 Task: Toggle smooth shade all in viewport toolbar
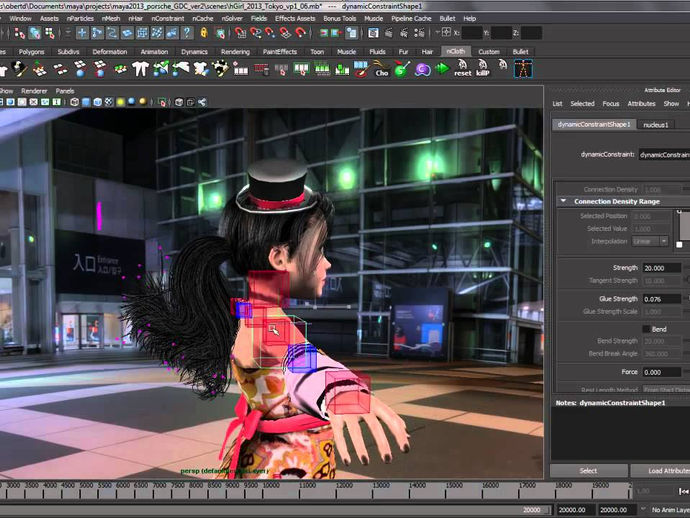(x=86, y=102)
